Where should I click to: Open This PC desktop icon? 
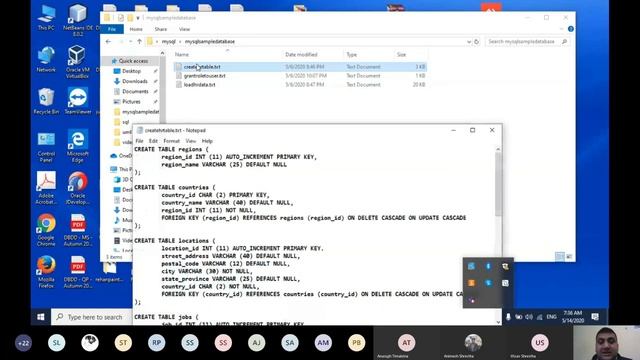point(46,18)
